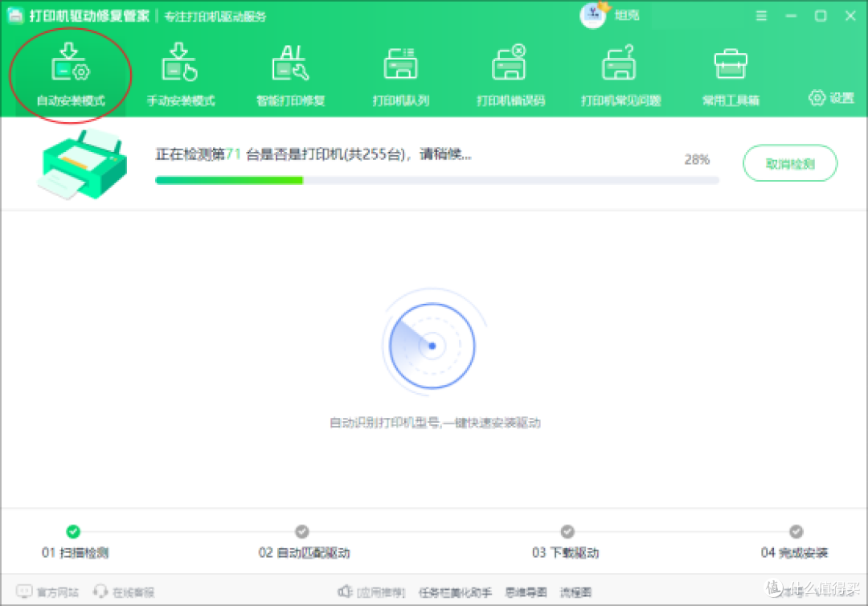868x606 pixels.
Task: Open 打印机常见问题 printer FAQ
Action: (x=620, y=75)
